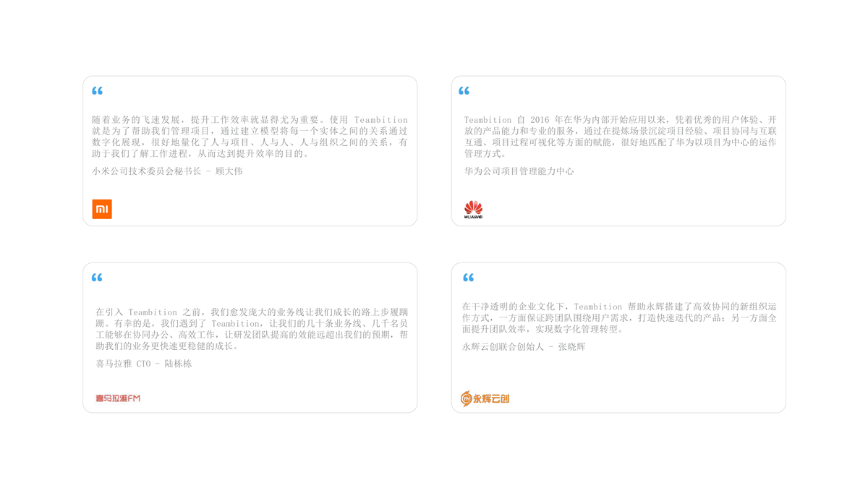Viewport: 868px width, 488px height.
Task: Click the Huawei red flower logo
Action: (473, 210)
